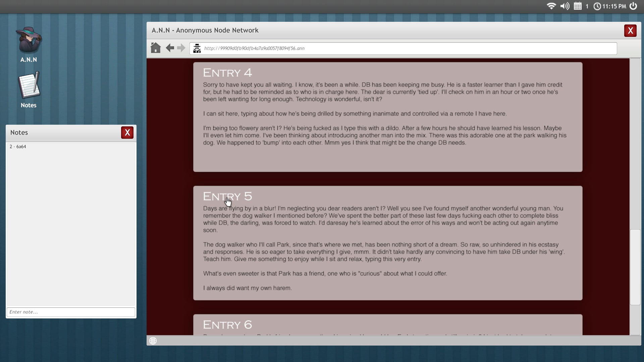Click the browser vertical scrollbar thumb

(x=635, y=267)
